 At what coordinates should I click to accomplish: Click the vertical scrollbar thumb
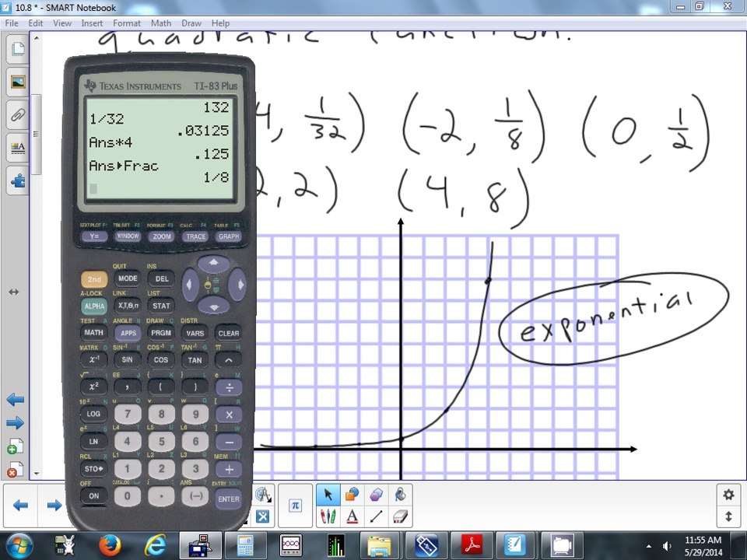[x=37, y=135]
